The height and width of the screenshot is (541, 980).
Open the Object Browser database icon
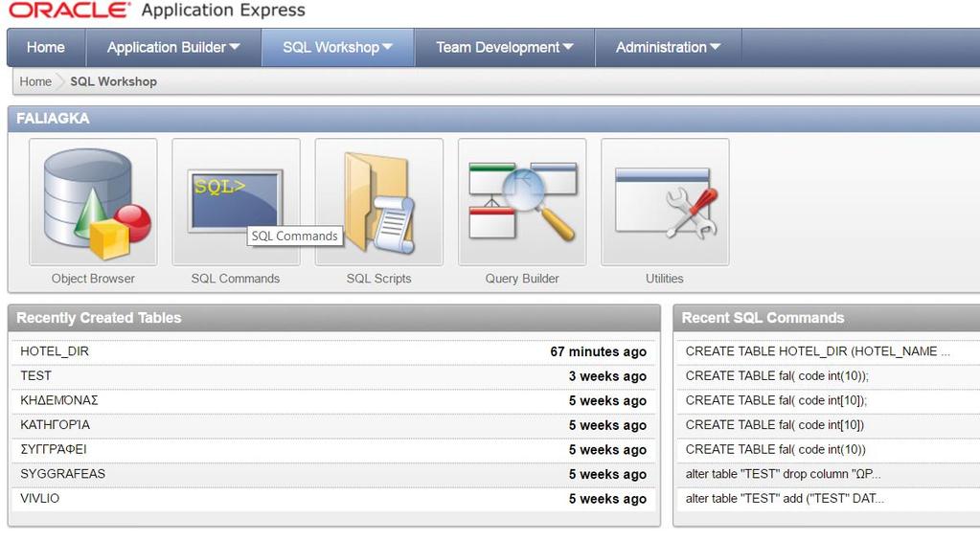[93, 202]
